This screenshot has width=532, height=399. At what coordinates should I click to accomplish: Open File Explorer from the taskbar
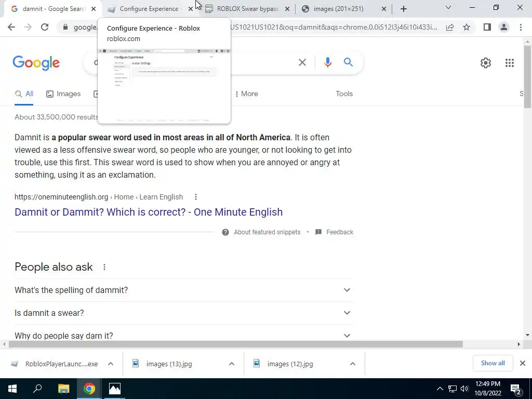(63, 389)
